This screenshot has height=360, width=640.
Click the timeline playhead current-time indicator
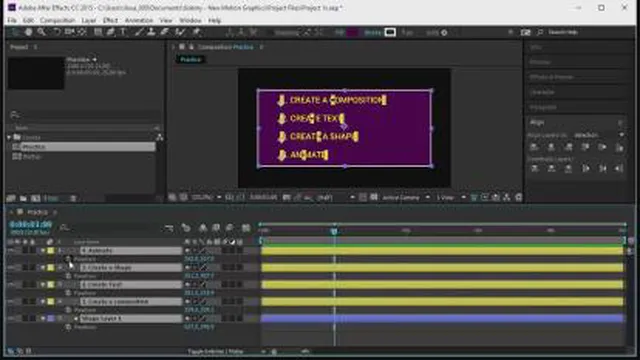pyautogui.click(x=334, y=231)
